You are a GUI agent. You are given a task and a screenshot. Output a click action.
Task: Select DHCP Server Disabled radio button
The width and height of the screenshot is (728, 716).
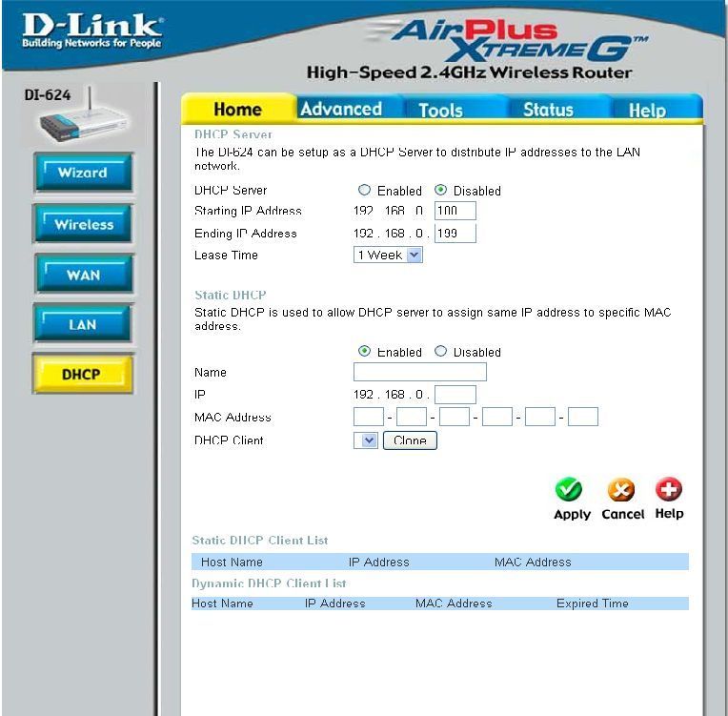coord(440,190)
